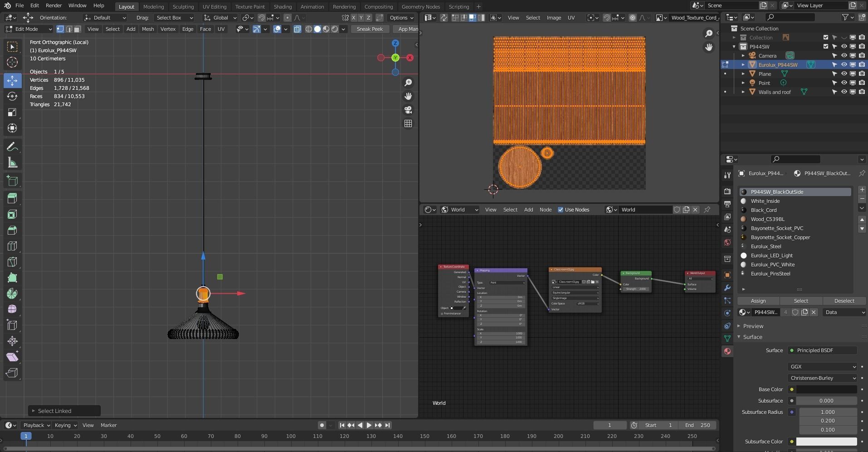
Task: Expand the Preview panel in material properties
Action: pos(753,326)
